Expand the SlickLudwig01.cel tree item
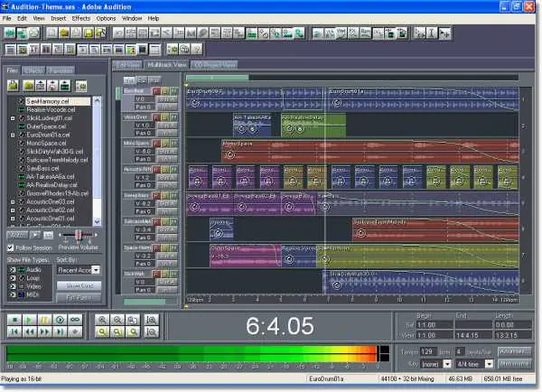The height and width of the screenshot is (392, 542). [x=11, y=118]
